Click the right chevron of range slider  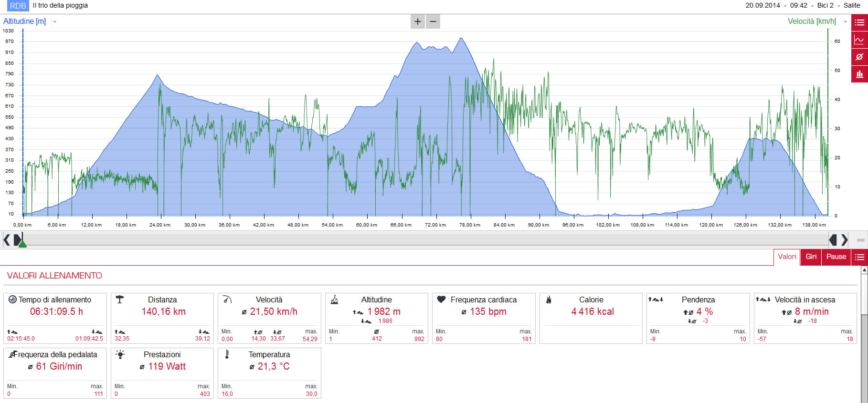(x=845, y=240)
